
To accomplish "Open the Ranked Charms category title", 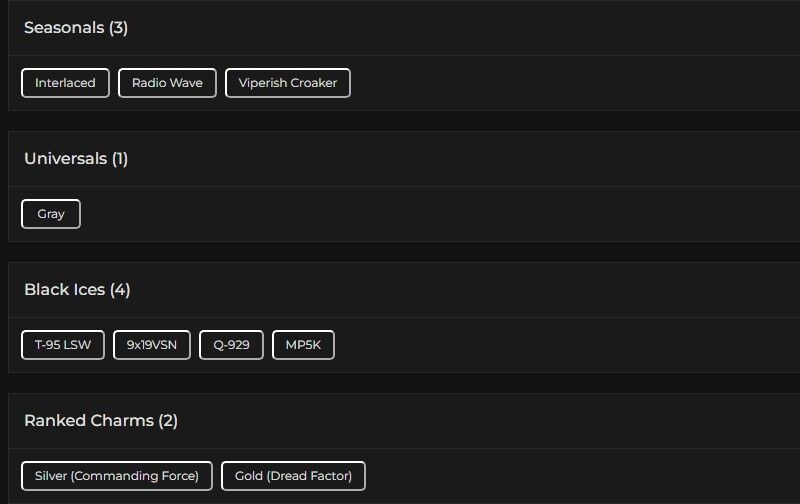I will point(101,421).
